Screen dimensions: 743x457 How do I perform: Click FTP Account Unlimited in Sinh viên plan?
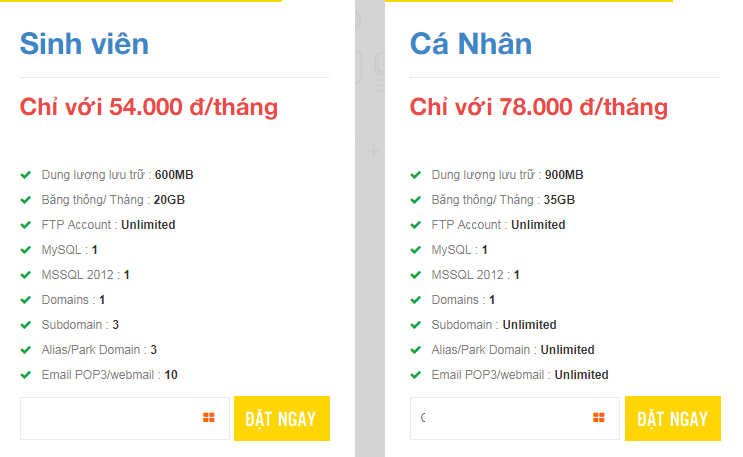pos(109,225)
